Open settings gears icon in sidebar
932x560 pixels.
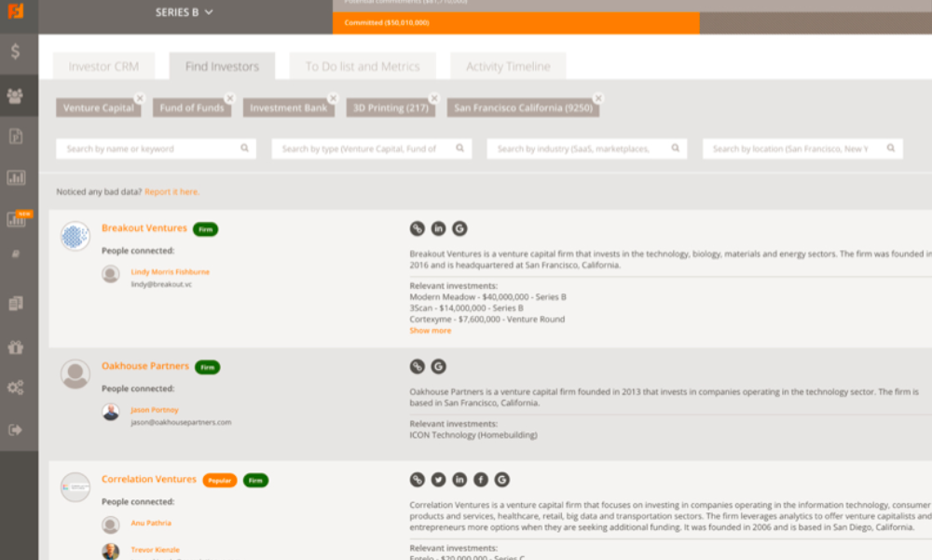(x=16, y=388)
